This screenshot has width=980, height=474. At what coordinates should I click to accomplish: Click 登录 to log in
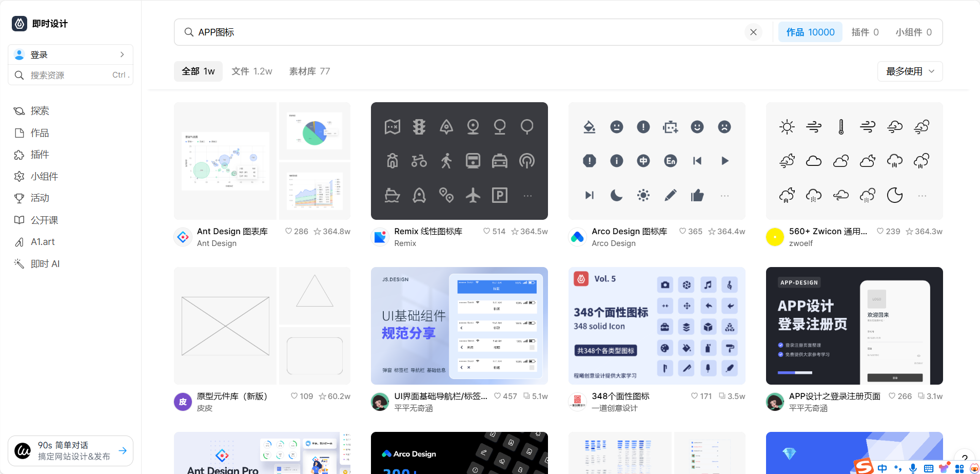(39, 55)
